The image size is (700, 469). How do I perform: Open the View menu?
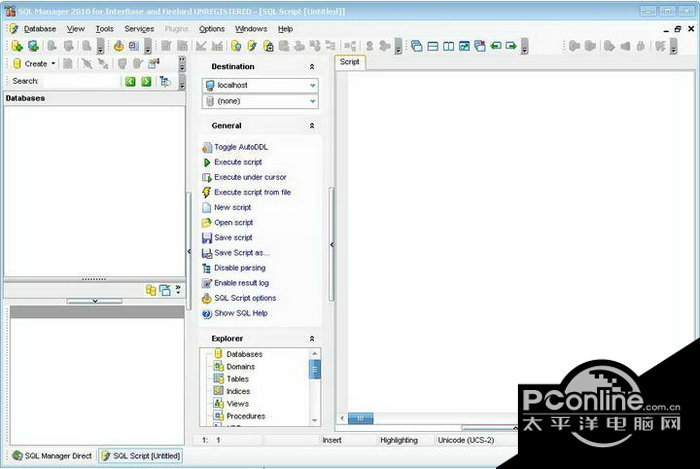tap(75, 29)
